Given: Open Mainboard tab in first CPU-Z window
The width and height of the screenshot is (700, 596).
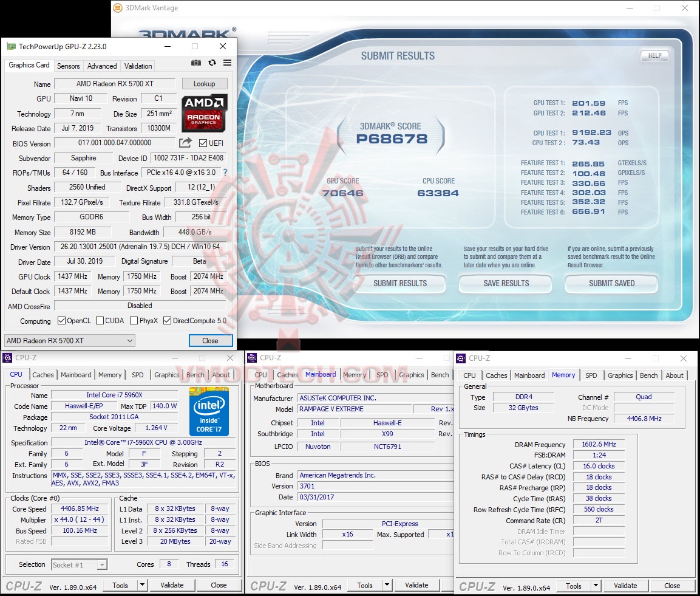Looking at the screenshot, I should pyautogui.click(x=76, y=375).
